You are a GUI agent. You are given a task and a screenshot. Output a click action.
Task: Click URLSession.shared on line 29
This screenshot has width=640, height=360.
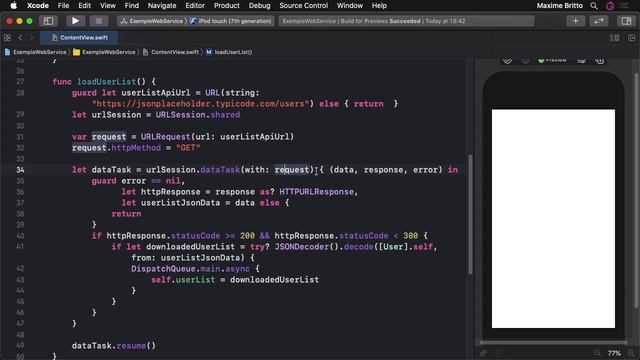click(198, 115)
